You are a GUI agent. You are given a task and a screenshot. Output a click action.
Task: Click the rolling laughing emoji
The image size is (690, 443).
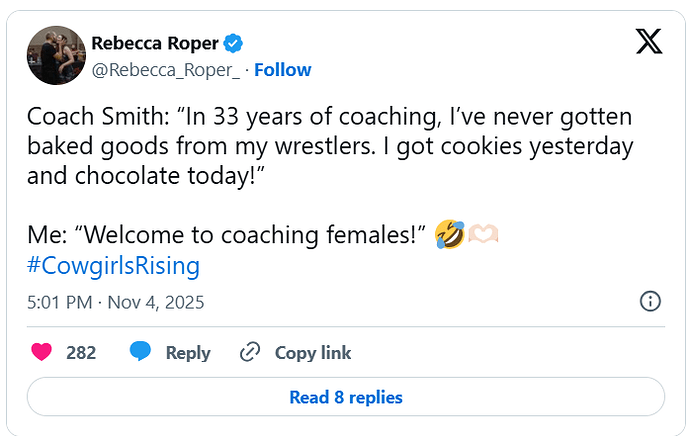[x=450, y=236]
